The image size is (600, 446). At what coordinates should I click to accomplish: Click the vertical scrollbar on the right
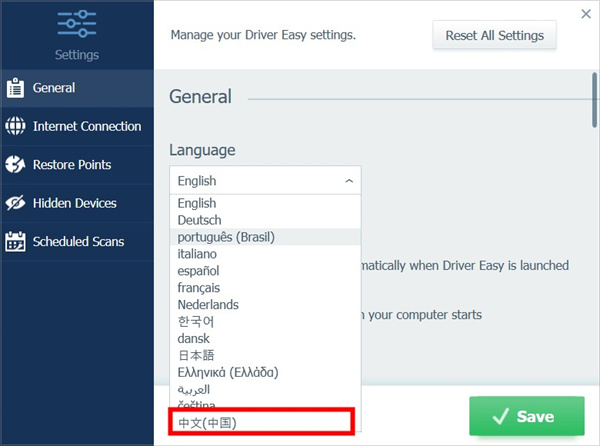(x=593, y=98)
